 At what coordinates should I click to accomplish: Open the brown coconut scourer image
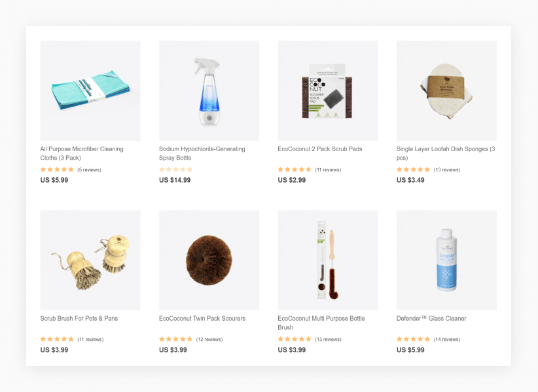pos(209,260)
